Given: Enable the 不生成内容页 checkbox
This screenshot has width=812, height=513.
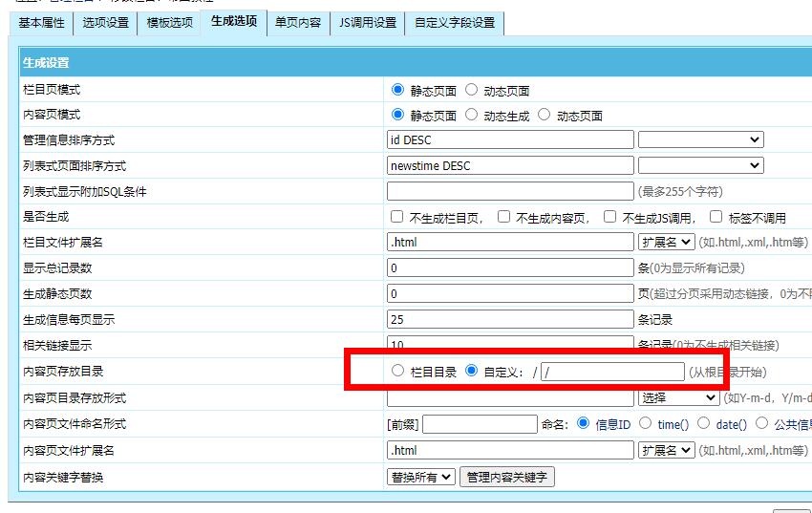Looking at the screenshot, I should [503, 217].
